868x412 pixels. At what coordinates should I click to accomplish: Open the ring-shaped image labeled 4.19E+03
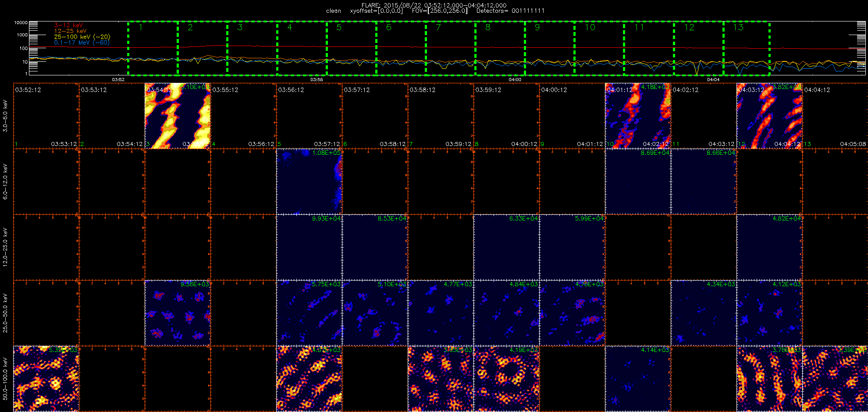pos(506,379)
